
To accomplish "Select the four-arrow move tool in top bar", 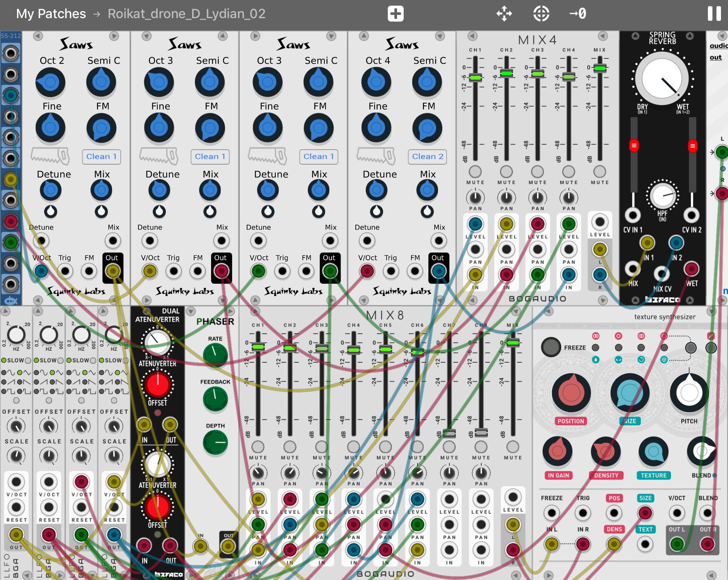I will (x=504, y=14).
